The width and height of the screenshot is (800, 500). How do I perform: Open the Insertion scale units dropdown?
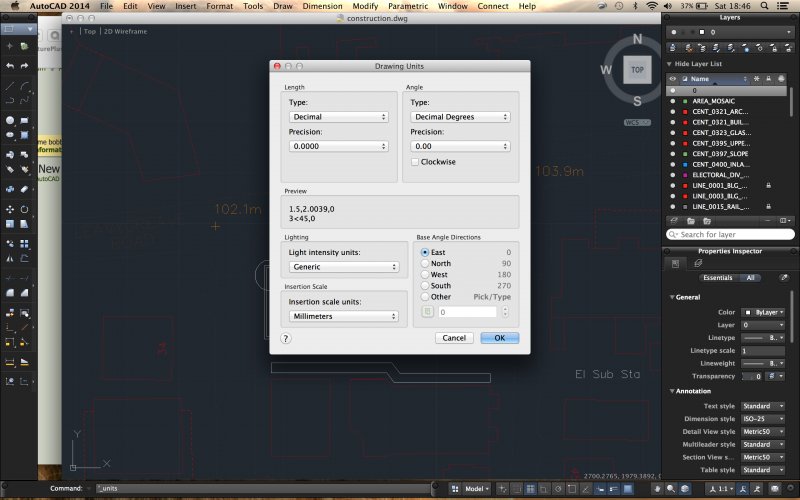[x=344, y=316]
